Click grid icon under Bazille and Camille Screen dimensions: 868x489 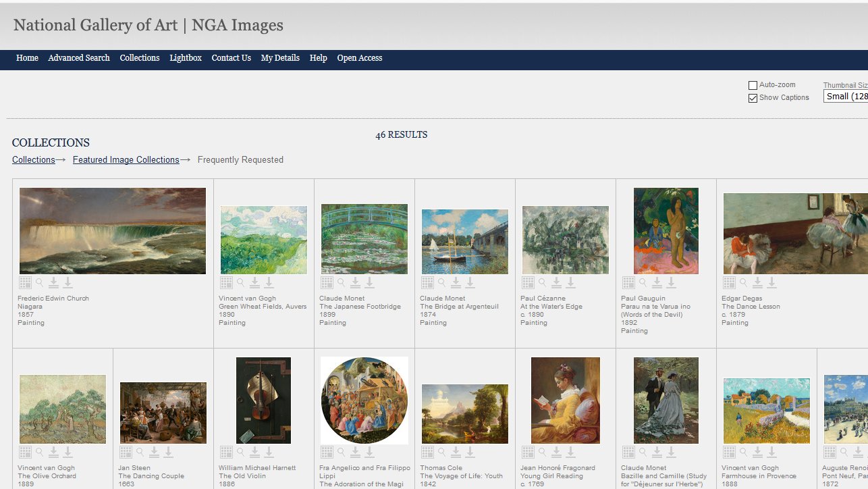pyautogui.click(x=628, y=452)
